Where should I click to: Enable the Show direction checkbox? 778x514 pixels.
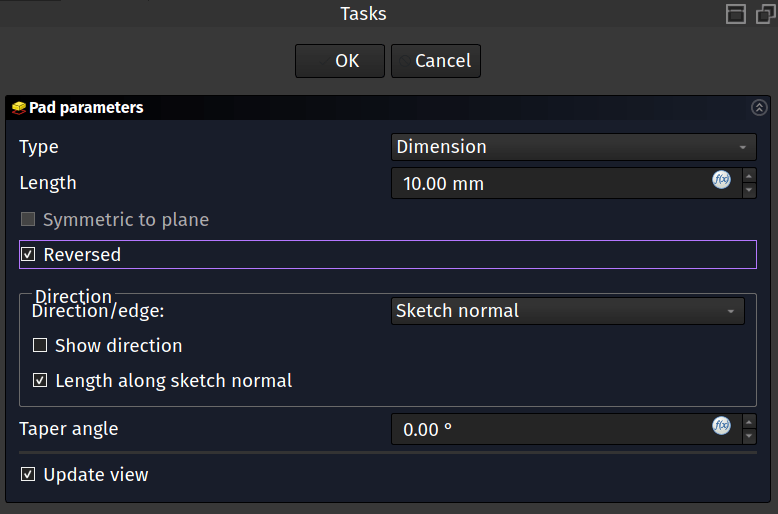(x=40, y=346)
